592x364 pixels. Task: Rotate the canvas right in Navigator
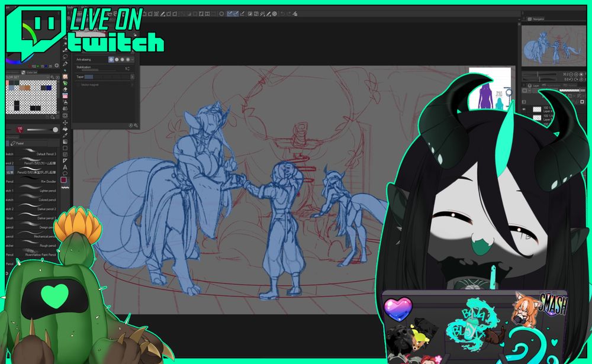(576, 80)
